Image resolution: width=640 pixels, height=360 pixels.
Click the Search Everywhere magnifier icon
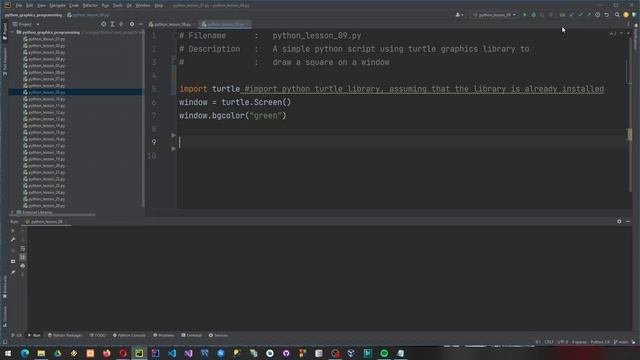(x=617, y=15)
